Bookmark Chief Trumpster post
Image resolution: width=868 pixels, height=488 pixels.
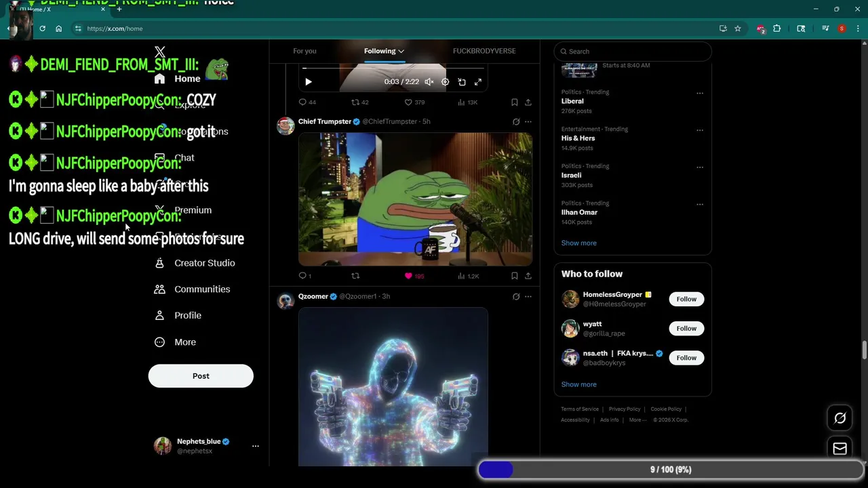(x=515, y=276)
